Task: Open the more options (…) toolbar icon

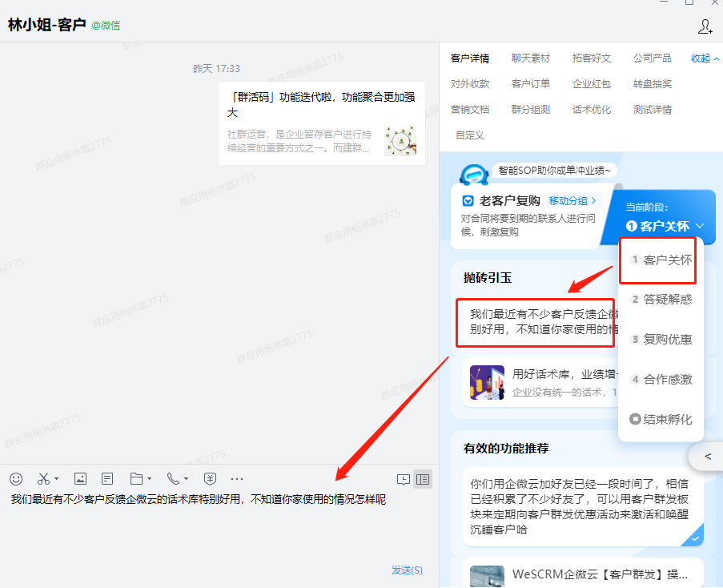Action: click(x=236, y=479)
